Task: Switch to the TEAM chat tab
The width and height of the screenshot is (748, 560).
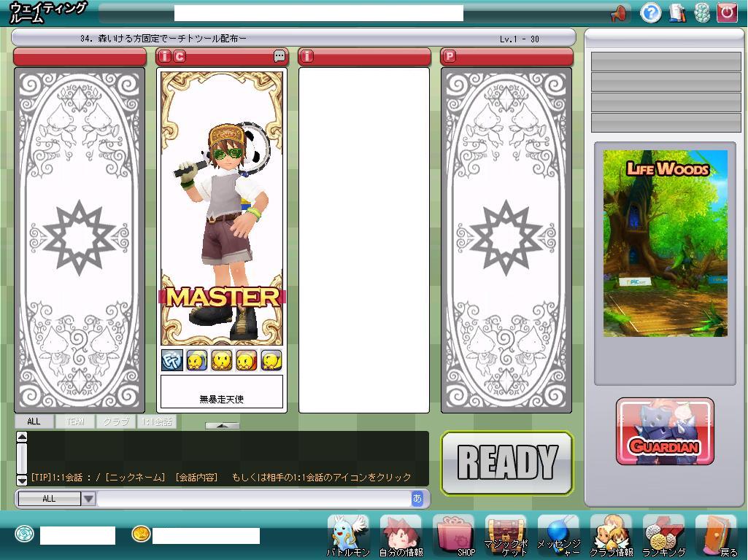Action: tap(75, 421)
